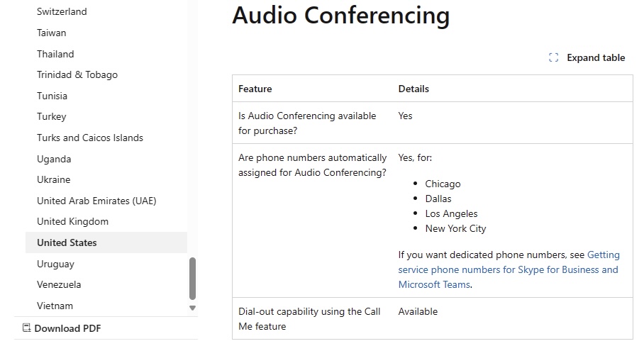
Task: Open Trinidad & Tobago page
Action: tap(77, 74)
